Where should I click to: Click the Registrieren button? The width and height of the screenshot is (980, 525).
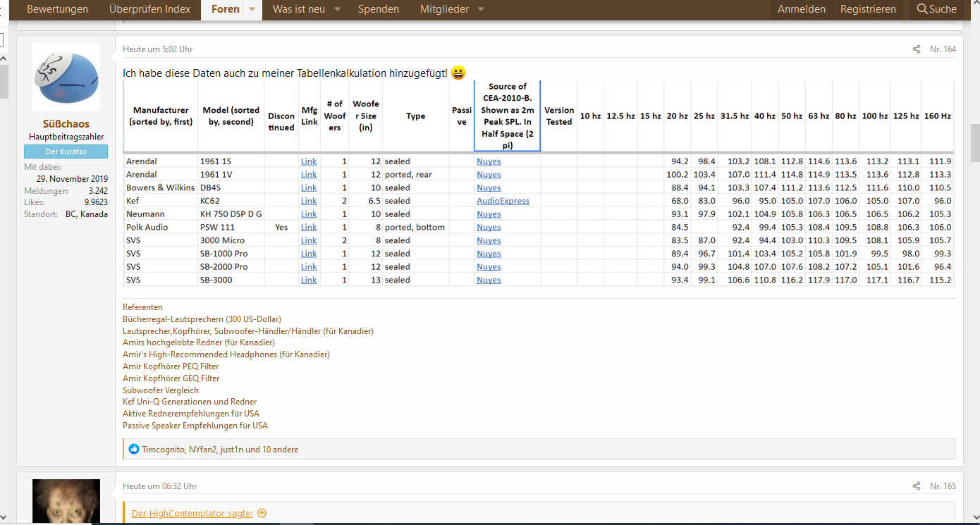click(x=868, y=9)
